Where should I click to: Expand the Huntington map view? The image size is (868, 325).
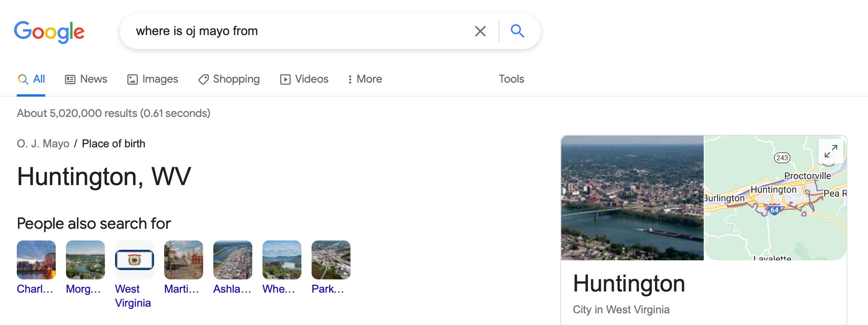[x=831, y=151]
